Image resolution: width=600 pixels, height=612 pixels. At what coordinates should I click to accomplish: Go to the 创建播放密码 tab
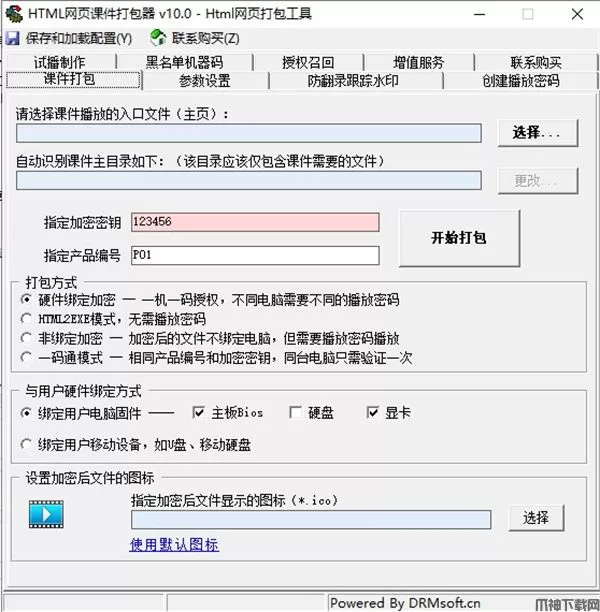click(x=521, y=81)
